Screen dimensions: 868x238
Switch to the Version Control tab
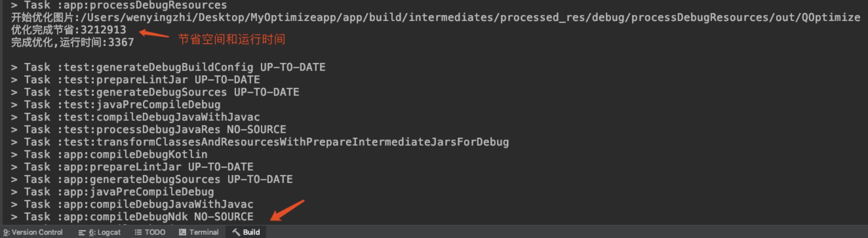point(33,232)
